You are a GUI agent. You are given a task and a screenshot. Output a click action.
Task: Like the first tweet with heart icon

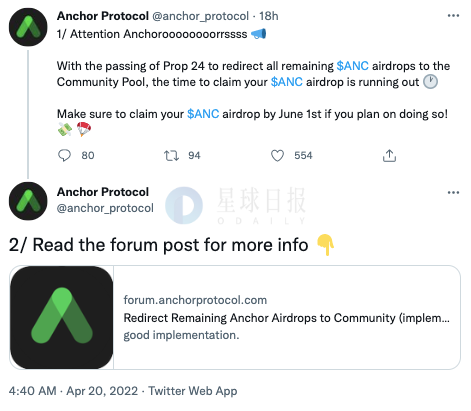point(277,155)
